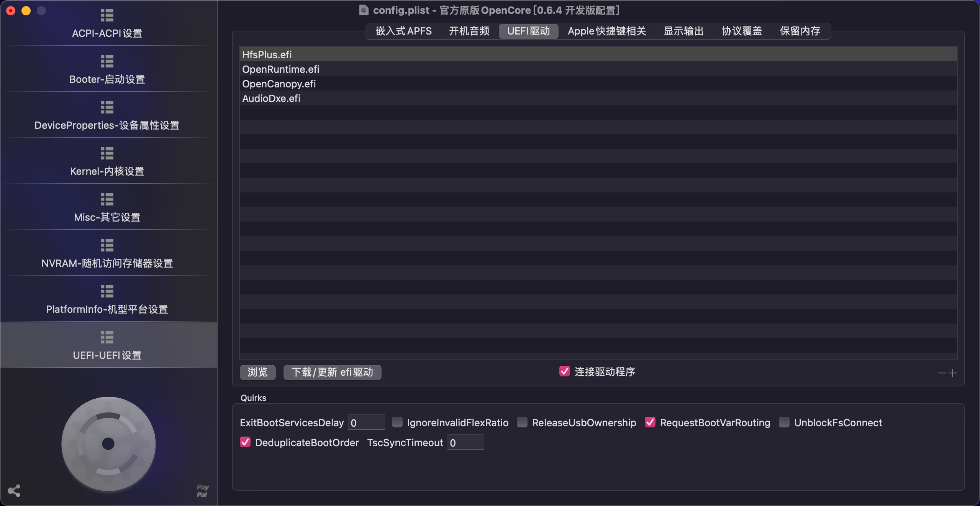Open the Apple 快捷键相关 tab
This screenshot has height=506, width=980.
[x=607, y=31]
